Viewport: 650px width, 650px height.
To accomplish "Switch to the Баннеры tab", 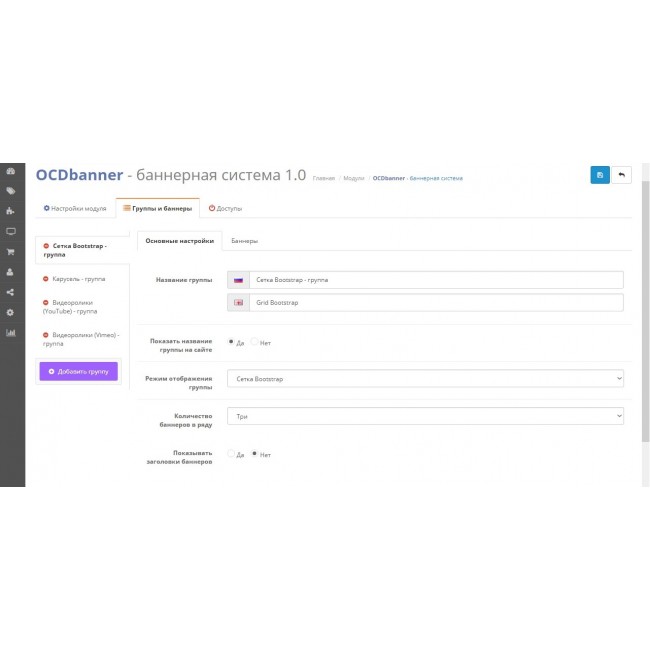I will [x=244, y=241].
